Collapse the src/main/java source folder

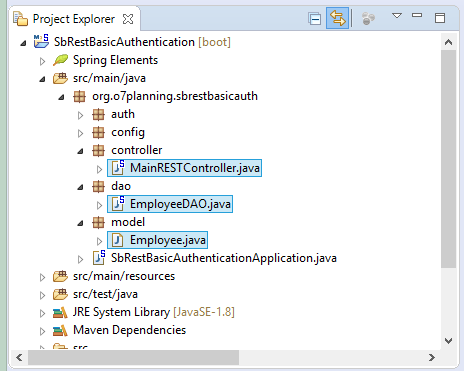42,79
